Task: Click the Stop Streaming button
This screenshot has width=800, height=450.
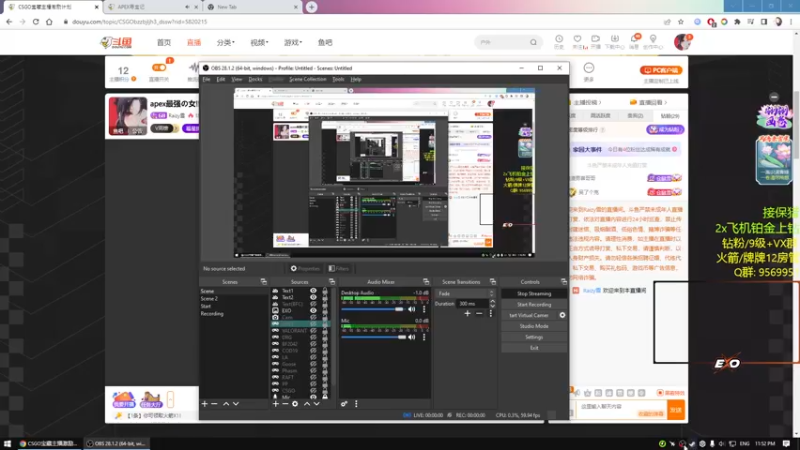Action: pos(534,294)
